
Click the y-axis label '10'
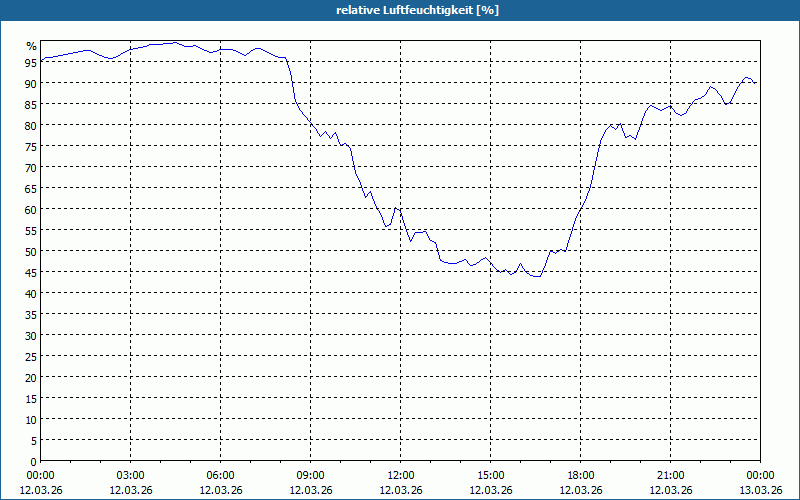(x=31, y=419)
